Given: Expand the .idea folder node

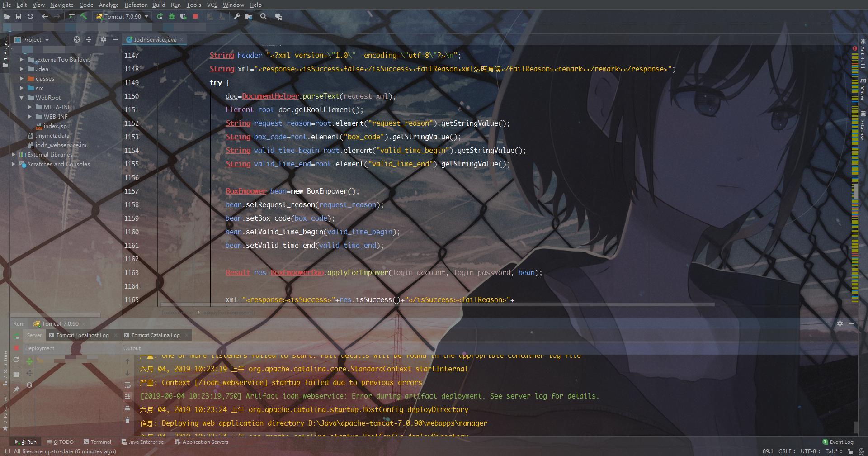Looking at the screenshot, I should [x=21, y=69].
